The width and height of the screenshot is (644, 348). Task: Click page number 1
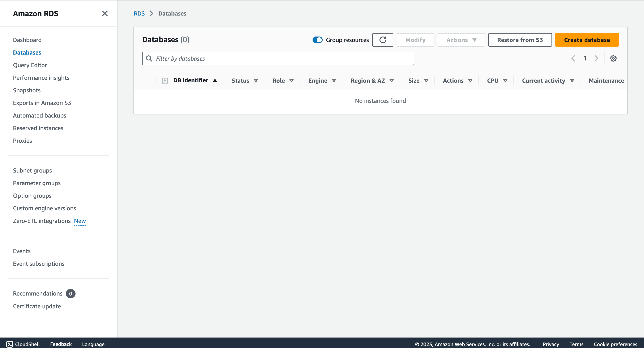pyautogui.click(x=585, y=59)
